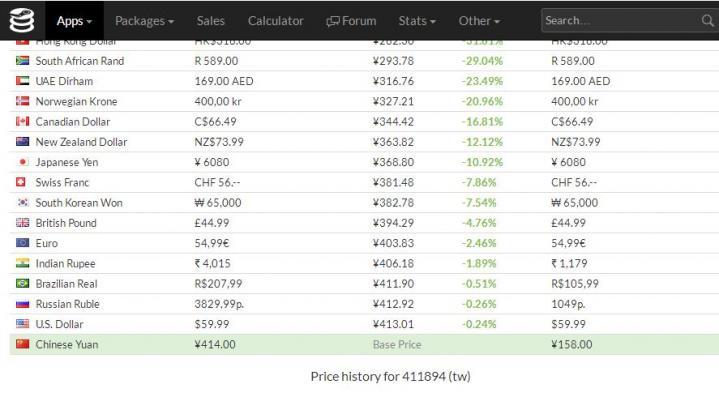Click the British Pound flag icon

[x=22, y=222]
